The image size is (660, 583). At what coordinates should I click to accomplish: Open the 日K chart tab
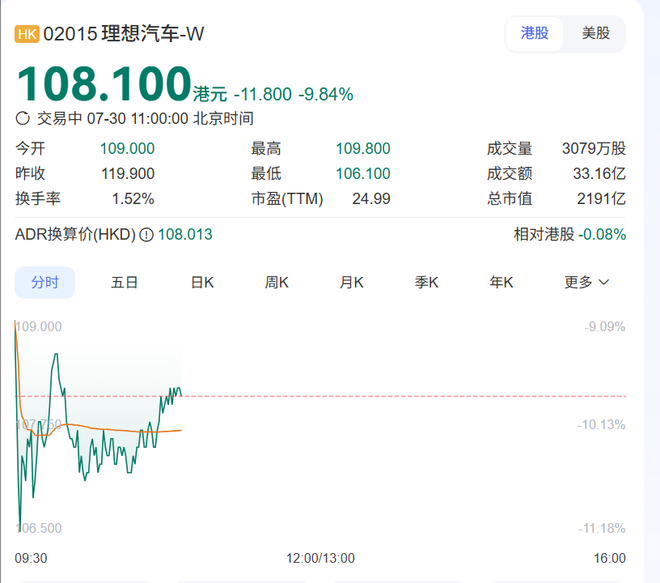[202, 282]
